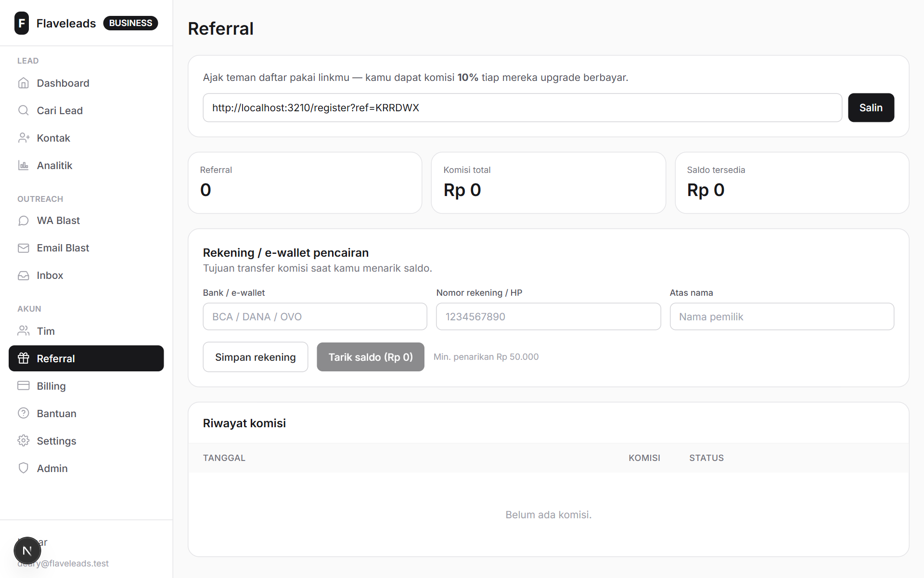Click the 'Belum ada komisi.' empty message
The height and width of the screenshot is (578, 924).
(x=548, y=515)
